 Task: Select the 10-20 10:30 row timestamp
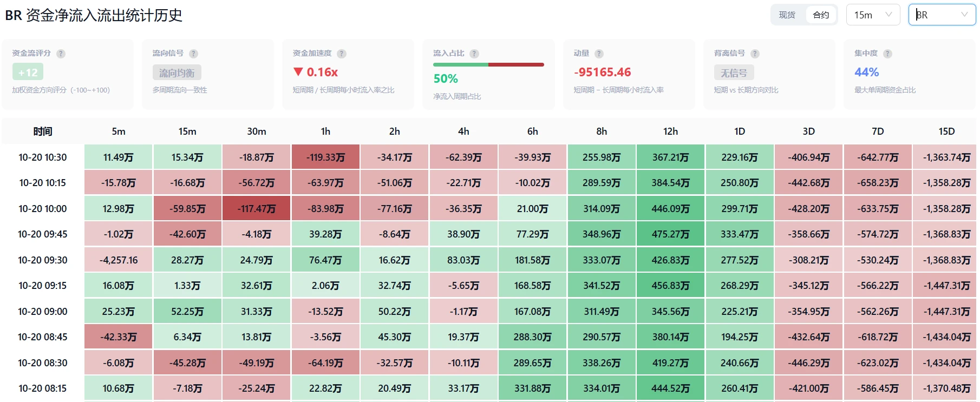coord(43,157)
